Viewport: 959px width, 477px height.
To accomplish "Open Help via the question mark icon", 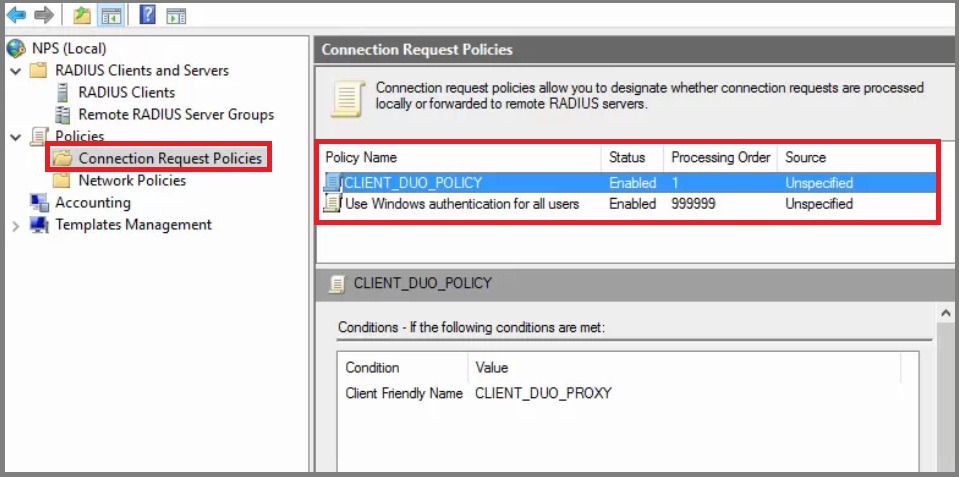I will (x=147, y=15).
